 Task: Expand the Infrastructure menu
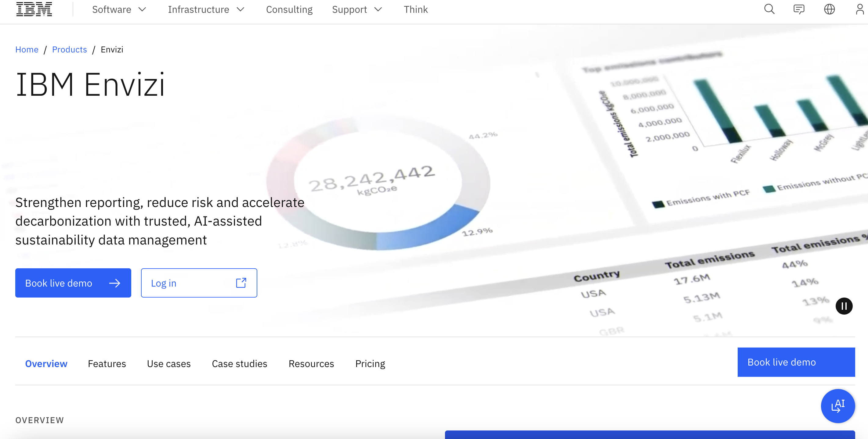coord(206,9)
